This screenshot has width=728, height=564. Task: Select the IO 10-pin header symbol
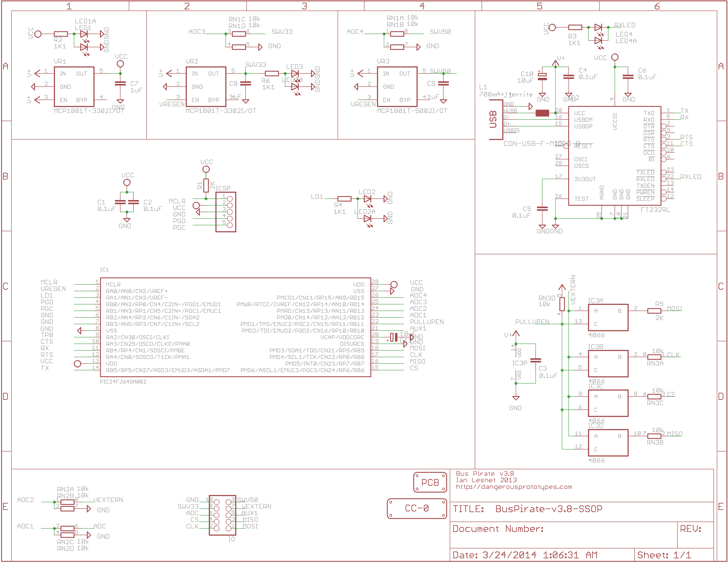tap(222, 515)
